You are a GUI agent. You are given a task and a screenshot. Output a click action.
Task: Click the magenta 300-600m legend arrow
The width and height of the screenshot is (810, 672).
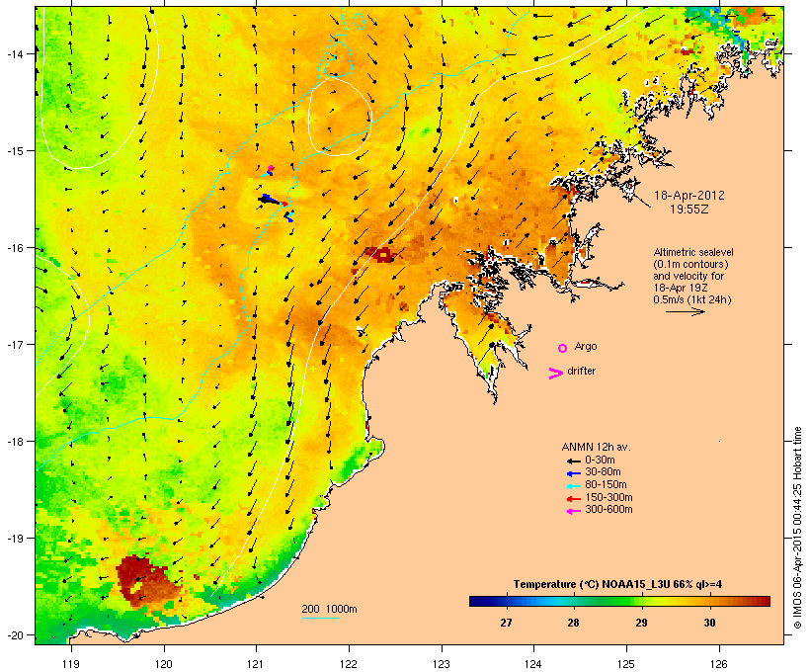click(573, 511)
